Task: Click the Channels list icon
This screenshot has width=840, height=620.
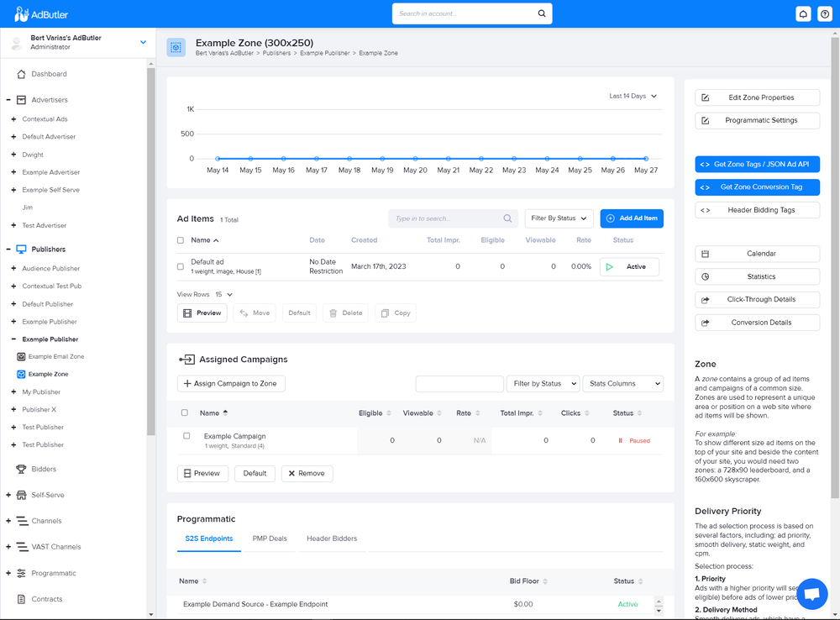Action: click(x=22, y=521)
